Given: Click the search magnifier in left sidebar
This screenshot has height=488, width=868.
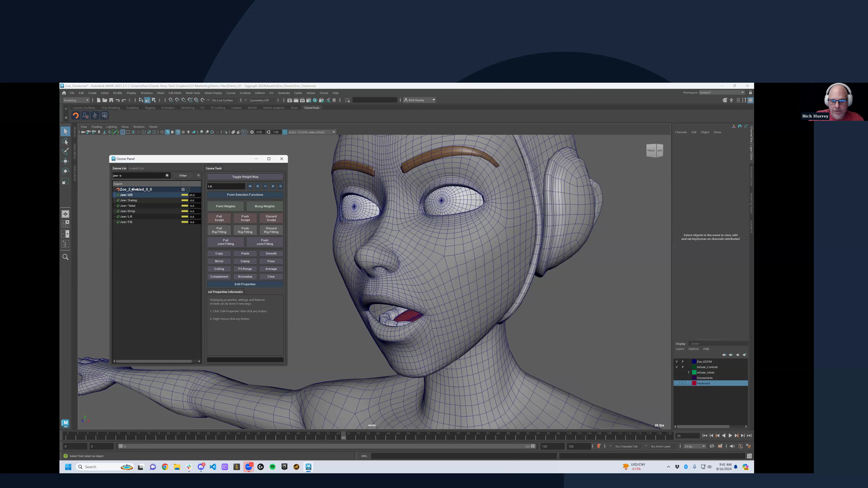Looking at the screenshot, I should (66, 257).
